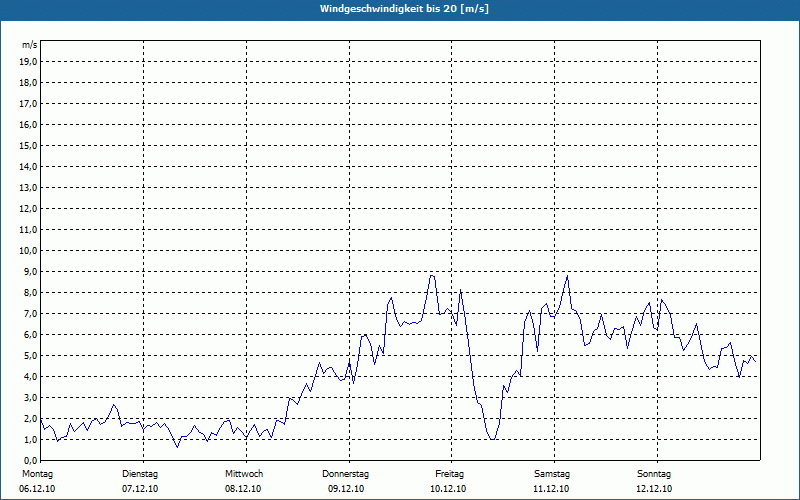Click the 'Freitag' day label
This screenshot has height=500, width=800.
click(449, 474)
